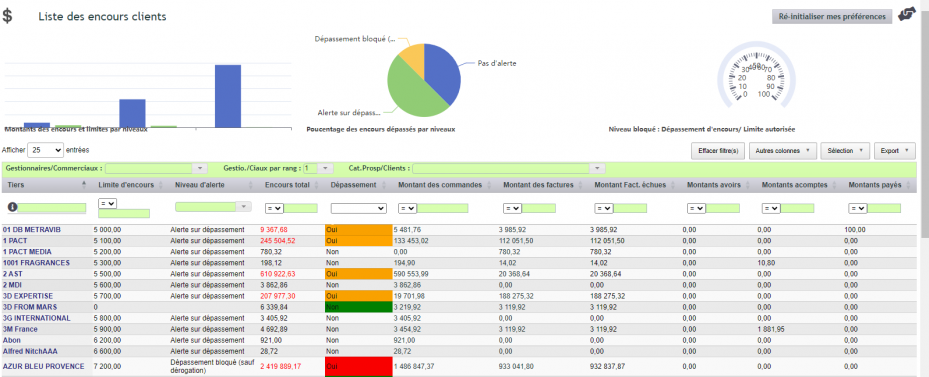Screen dimensions: 929x377
Task: Open the Dépassement filter dropdown
Action: 358,209
